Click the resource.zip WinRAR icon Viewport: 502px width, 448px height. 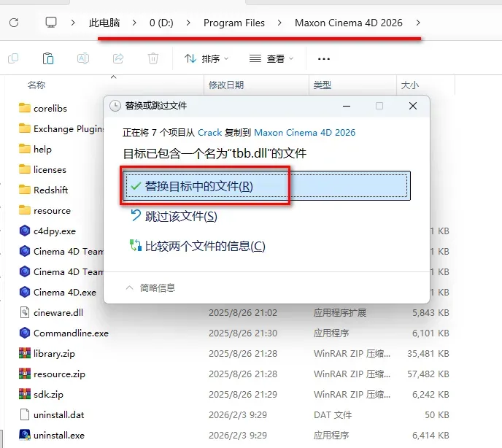click(25, 374)
